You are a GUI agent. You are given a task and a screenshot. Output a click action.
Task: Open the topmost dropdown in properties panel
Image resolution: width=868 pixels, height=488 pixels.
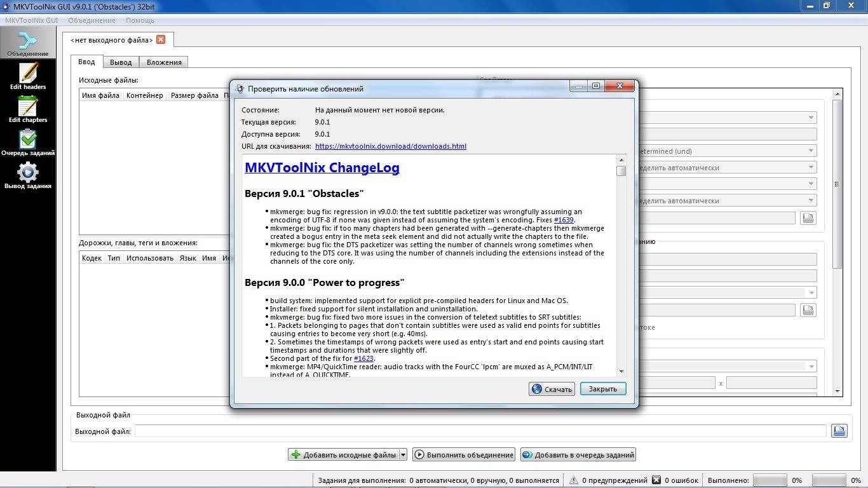(726, 118)
